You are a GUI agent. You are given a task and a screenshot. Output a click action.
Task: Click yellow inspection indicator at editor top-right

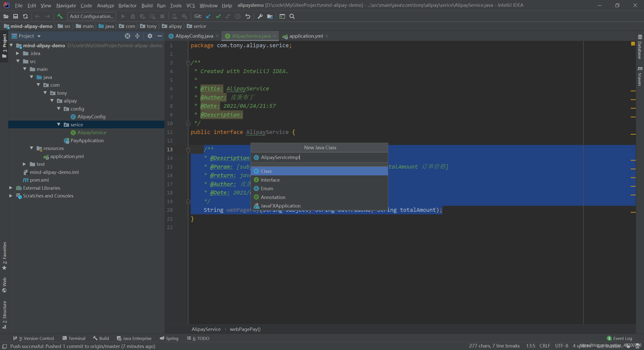click(x=633, y=44)
